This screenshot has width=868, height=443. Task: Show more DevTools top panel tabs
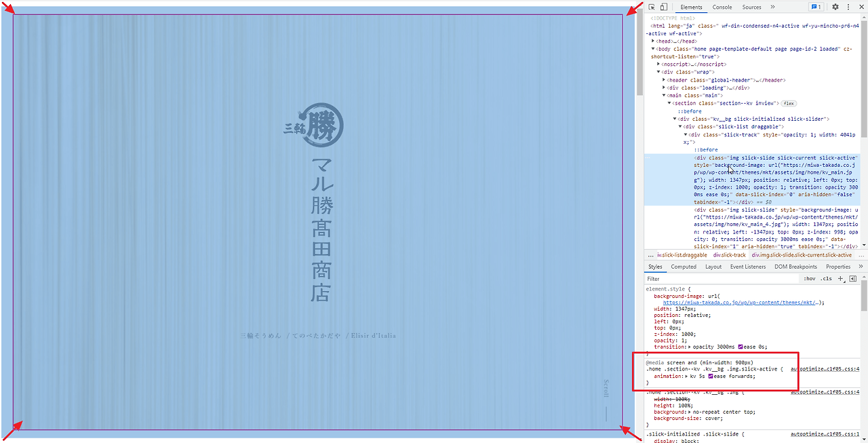(772, 7)
